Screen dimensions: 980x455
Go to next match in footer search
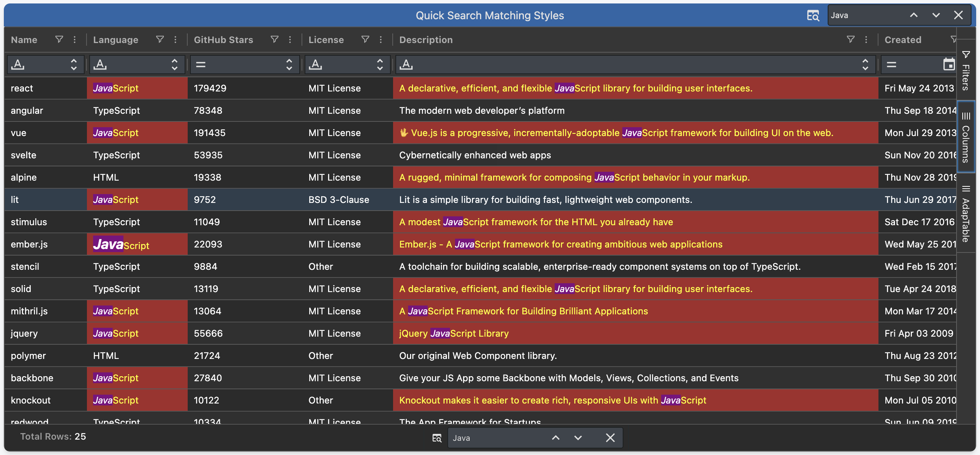point(578,438)
